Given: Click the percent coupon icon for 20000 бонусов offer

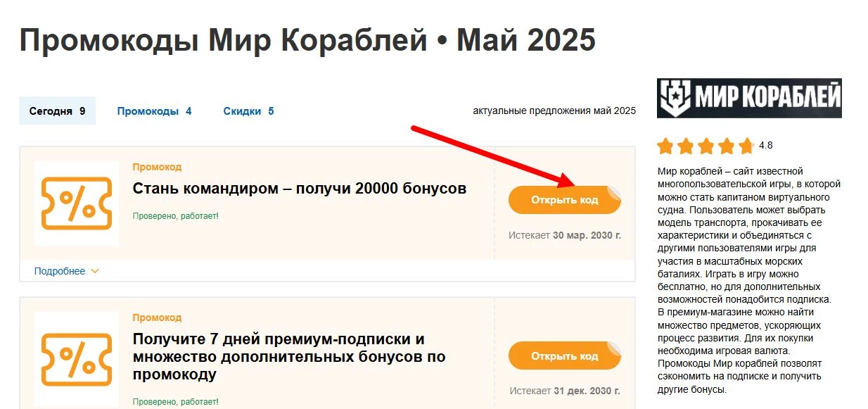Looking at the screenshot, I should [x=77, y=202].
